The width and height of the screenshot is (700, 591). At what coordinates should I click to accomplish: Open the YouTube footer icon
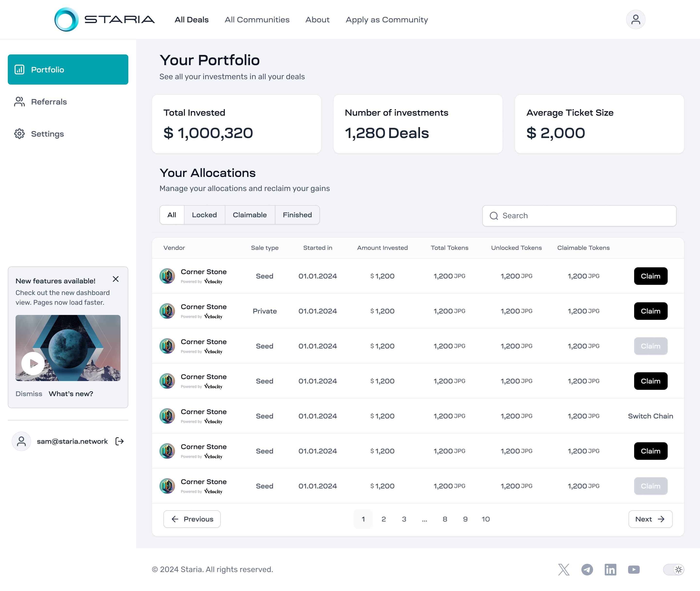pos(634,569)
